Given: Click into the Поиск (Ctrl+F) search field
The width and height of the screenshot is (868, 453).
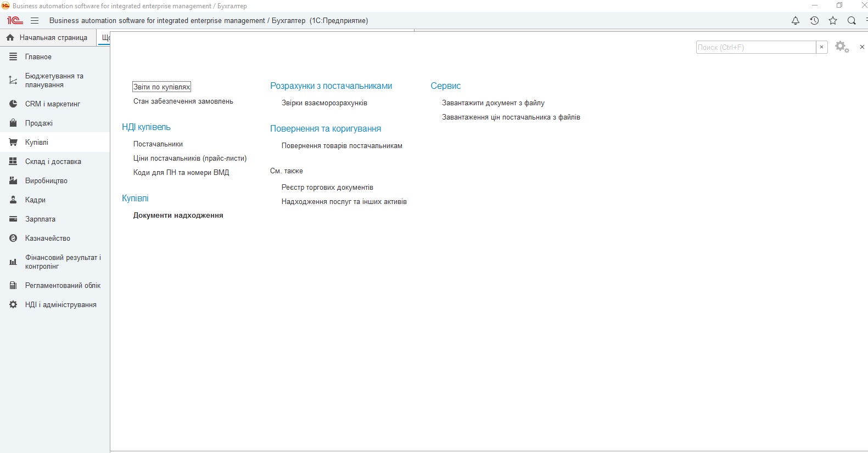Looking at the screenshot, I should pyautogui.click(x=755, y=48).
